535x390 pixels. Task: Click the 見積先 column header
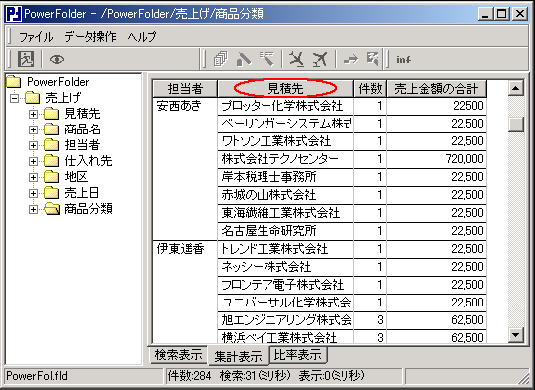point(285,89)
